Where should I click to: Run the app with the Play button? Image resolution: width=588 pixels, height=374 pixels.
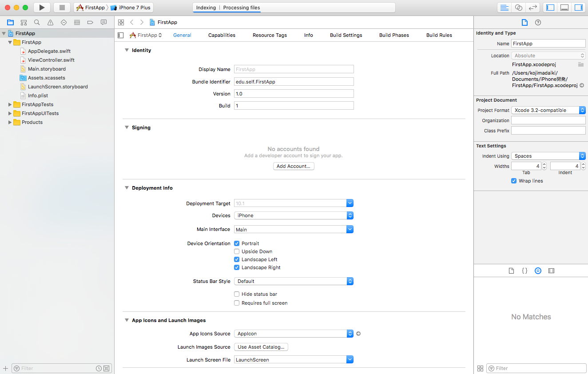[42, 8]
